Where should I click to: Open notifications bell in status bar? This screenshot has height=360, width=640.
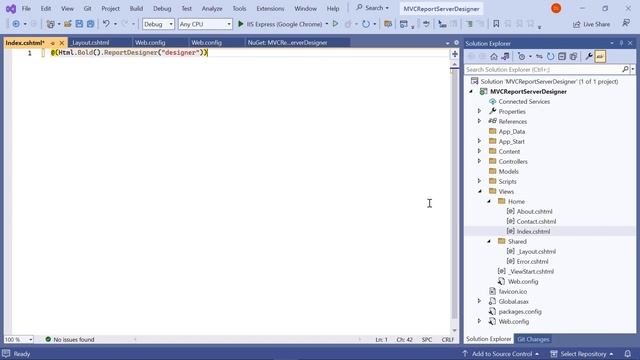coord(628,353)
